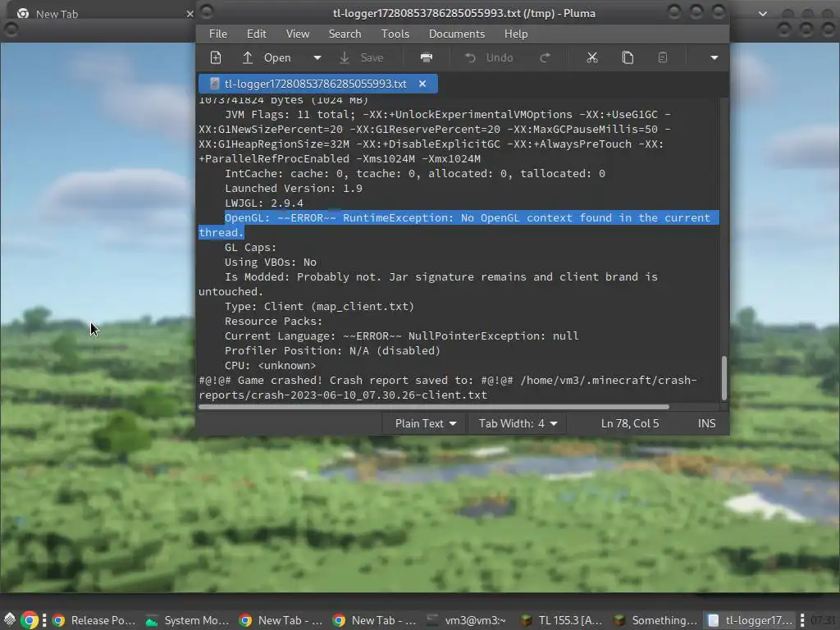Switch to Something... Minecraft window in taskbar

655,620
